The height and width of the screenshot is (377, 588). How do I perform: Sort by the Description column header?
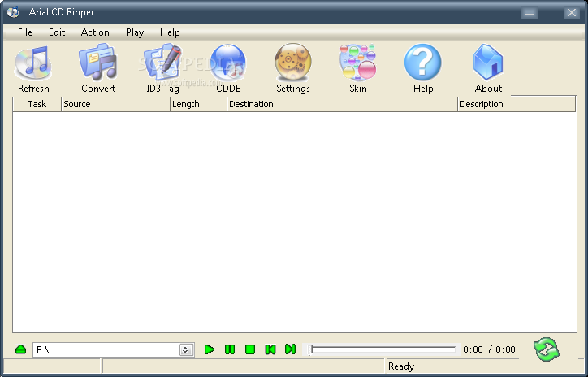(x=517, y=104)
